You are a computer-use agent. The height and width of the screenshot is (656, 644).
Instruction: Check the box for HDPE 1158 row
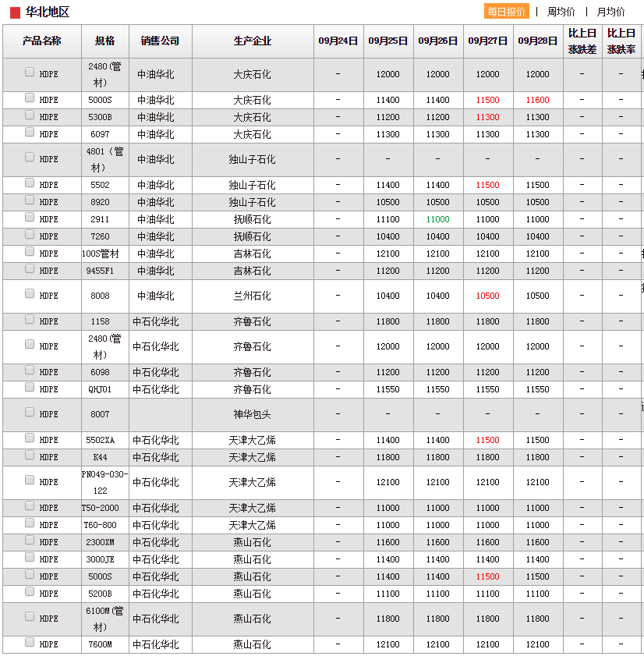(30, 319)
